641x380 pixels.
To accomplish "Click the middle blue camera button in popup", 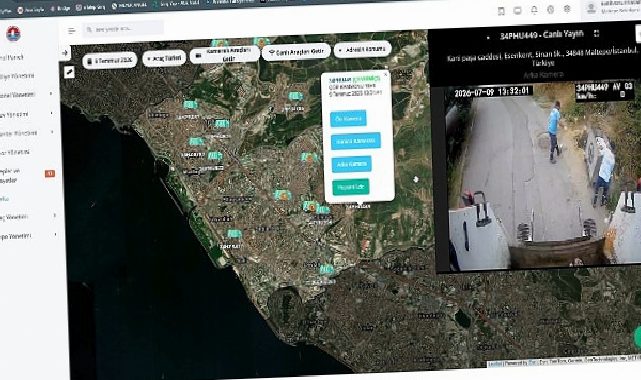I will (x=356, y=141).
